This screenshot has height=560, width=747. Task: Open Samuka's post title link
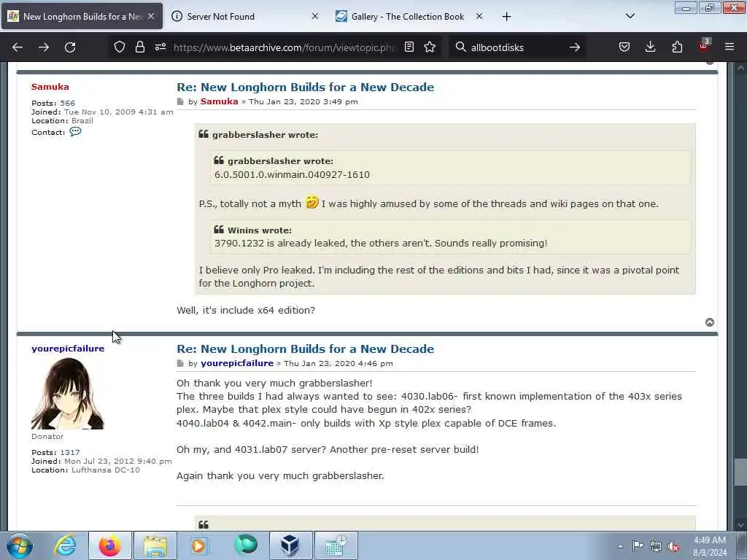305,87
